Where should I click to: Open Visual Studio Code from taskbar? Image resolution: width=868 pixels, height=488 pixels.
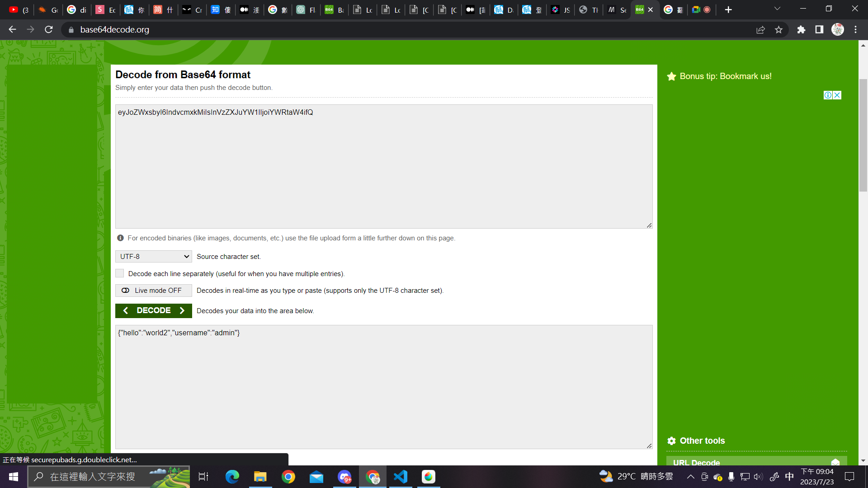click(401, 477)
